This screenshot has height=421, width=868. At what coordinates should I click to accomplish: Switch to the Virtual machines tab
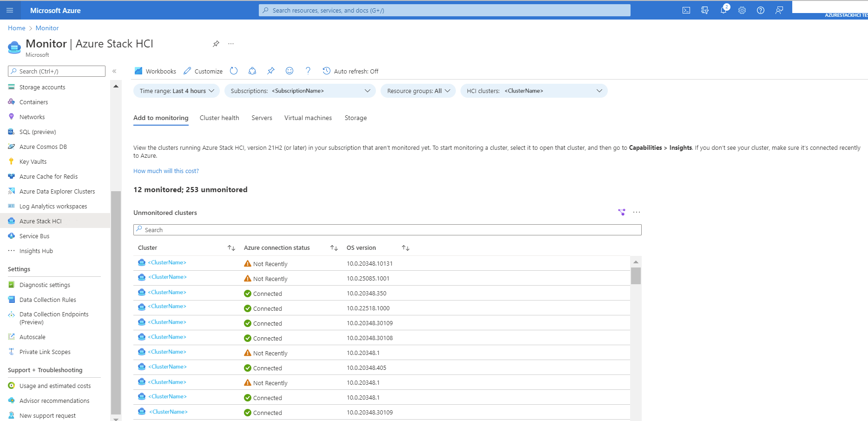308,118
